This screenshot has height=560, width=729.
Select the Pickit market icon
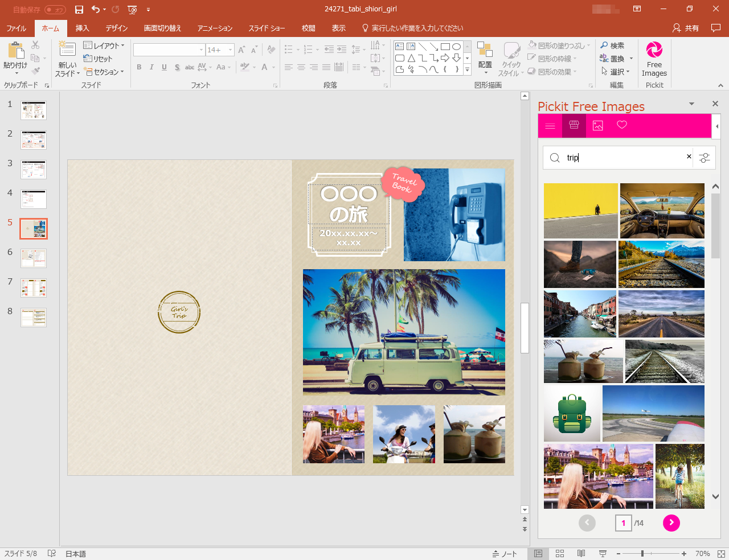click(x=574, y=125)
